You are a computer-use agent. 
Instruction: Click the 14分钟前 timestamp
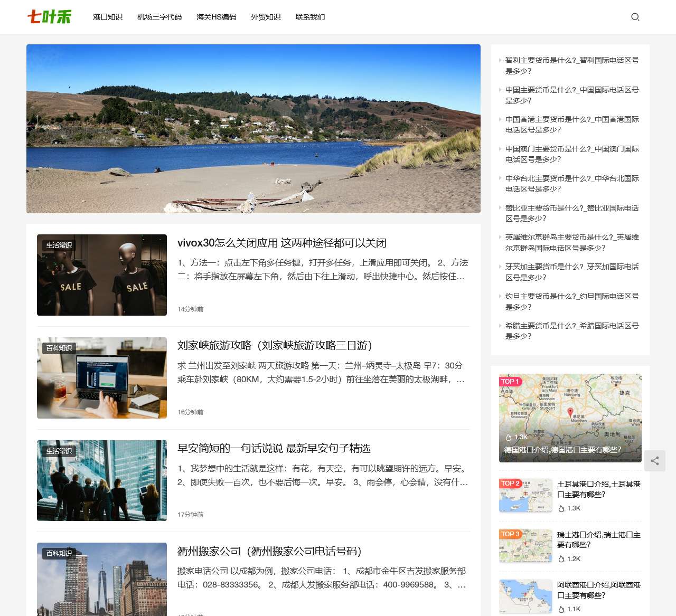(x=190, y=309)
